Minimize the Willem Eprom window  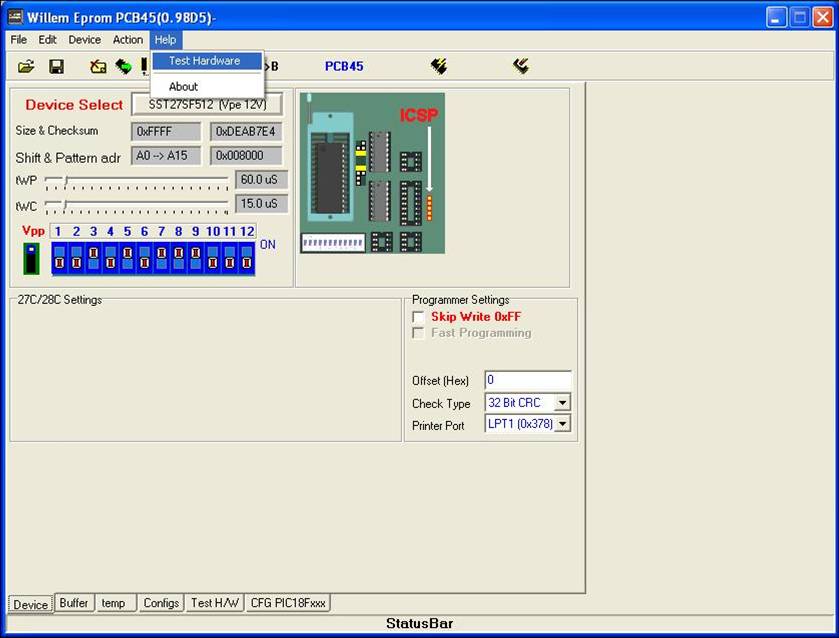776,17
